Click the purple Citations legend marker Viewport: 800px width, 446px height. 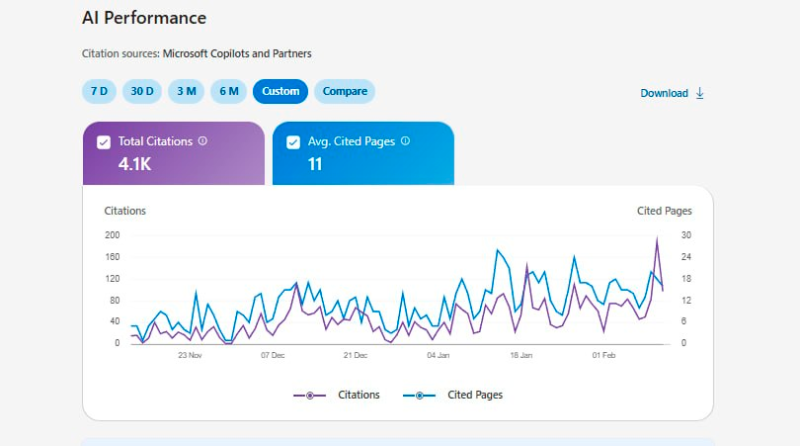click(x=310, y=395)
